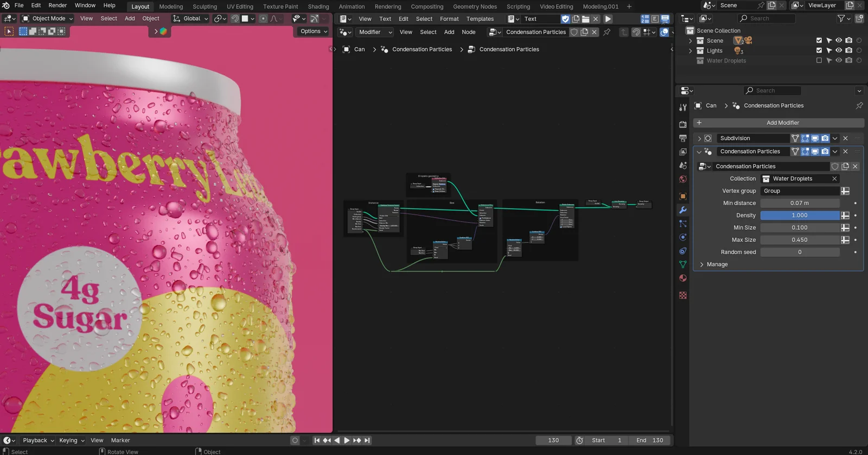
Task: Pin the node tree in node editor
Action: (607, 32)
